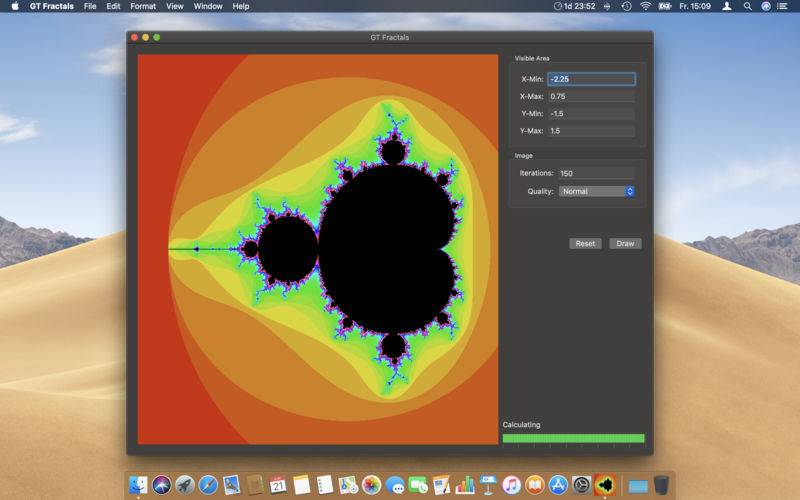This screenshot has height=500, width=800.
Task: Open Safari compass icon in dock
Action: 208,485
